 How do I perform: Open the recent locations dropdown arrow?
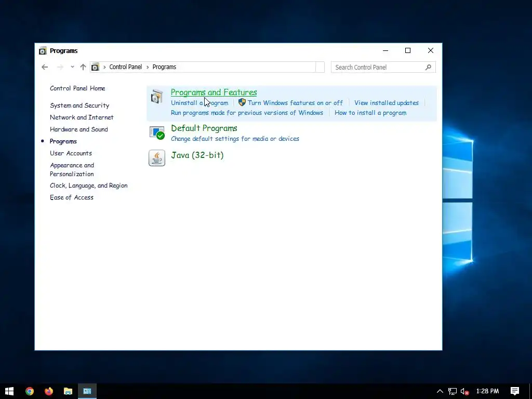coord(72,67)
